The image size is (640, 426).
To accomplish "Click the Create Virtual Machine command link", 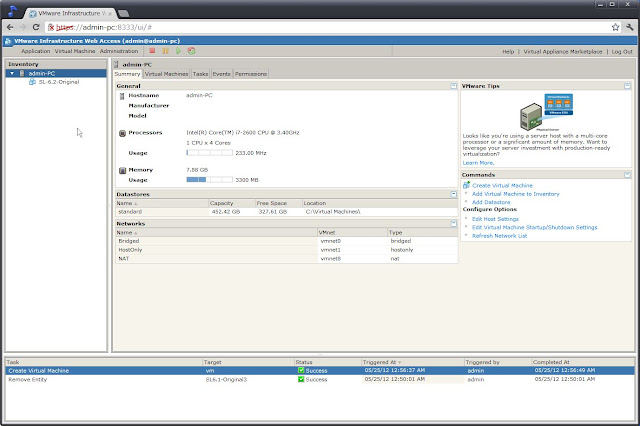I will [502, 185].
